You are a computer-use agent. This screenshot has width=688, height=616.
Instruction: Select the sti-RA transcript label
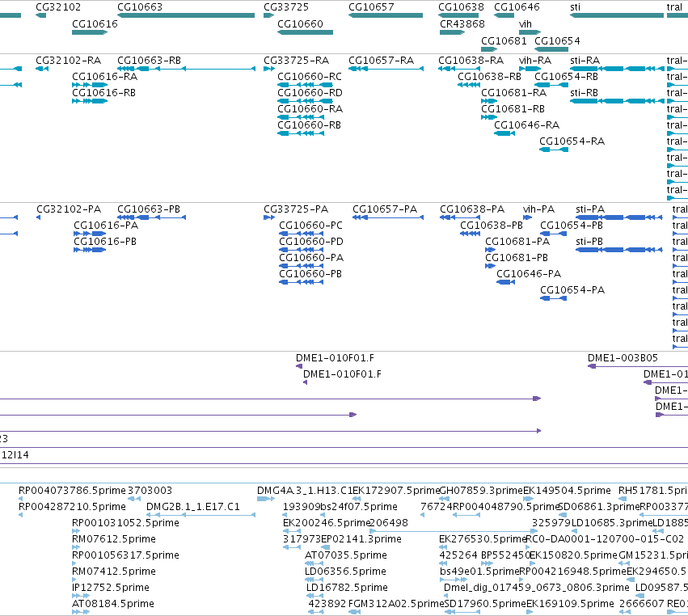tap(585, 60)
